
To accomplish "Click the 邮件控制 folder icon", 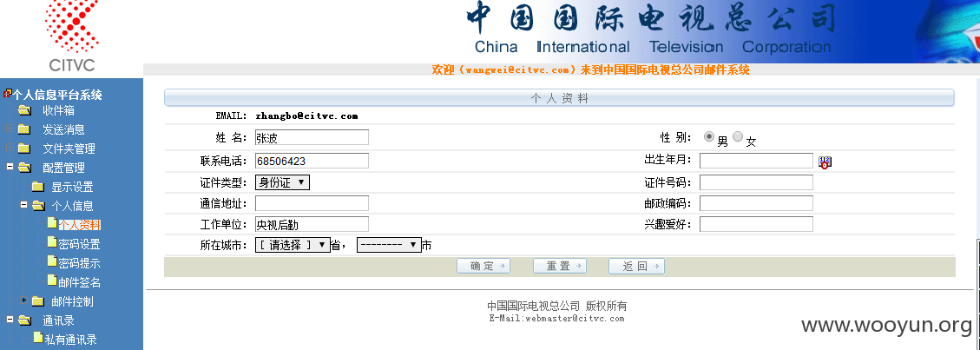I will point(38,301).
